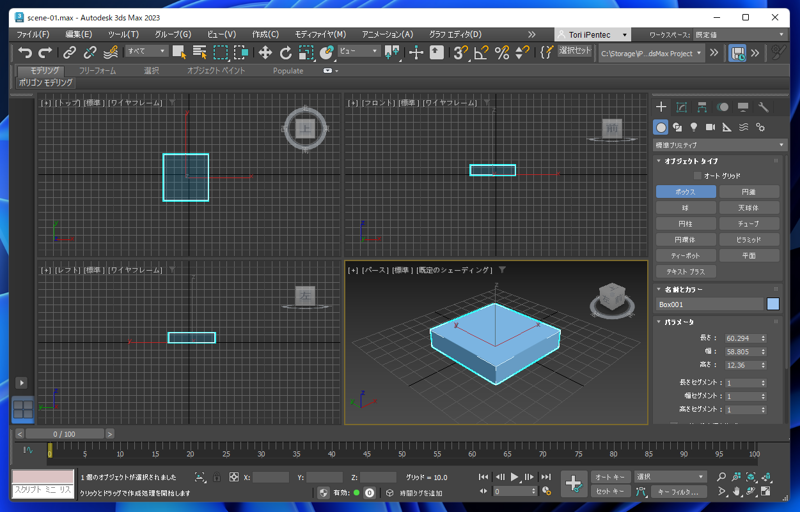Select the Cameras category icon
800x512 pixels.
click(710, 127)
